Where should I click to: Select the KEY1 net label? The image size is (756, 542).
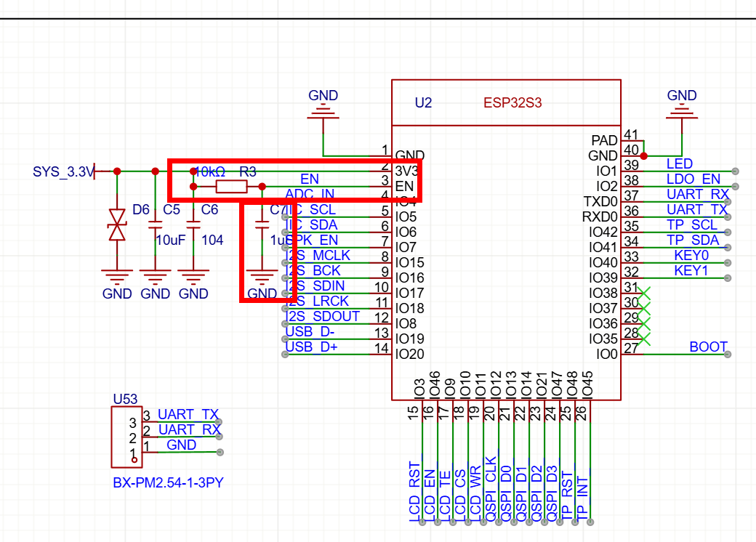691,270
